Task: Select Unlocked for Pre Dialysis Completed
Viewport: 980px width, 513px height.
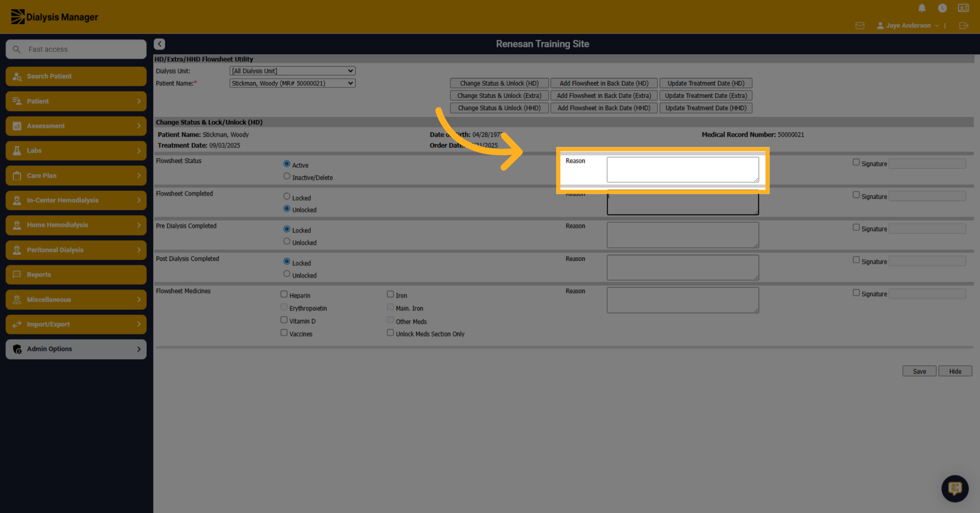Action: coord(287,241)
